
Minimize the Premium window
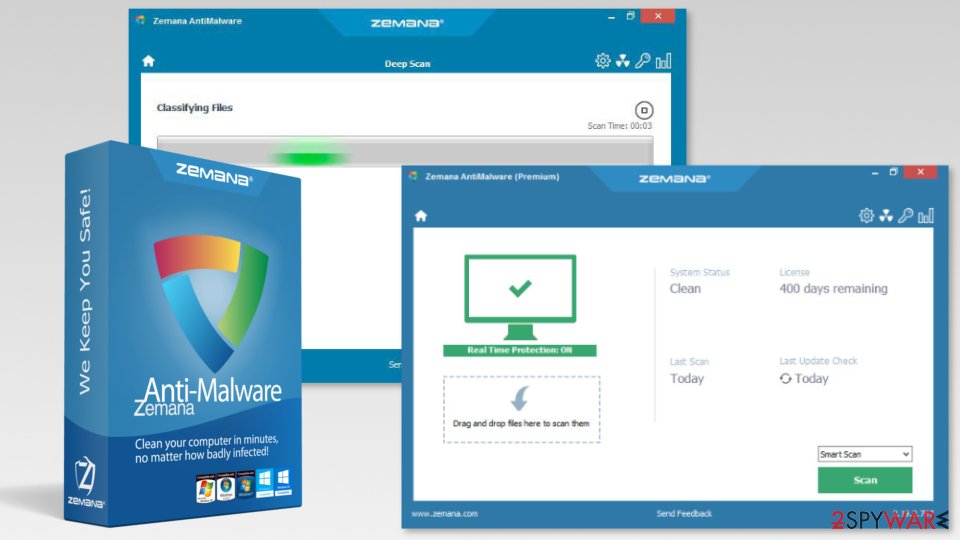tap(875, 173)
